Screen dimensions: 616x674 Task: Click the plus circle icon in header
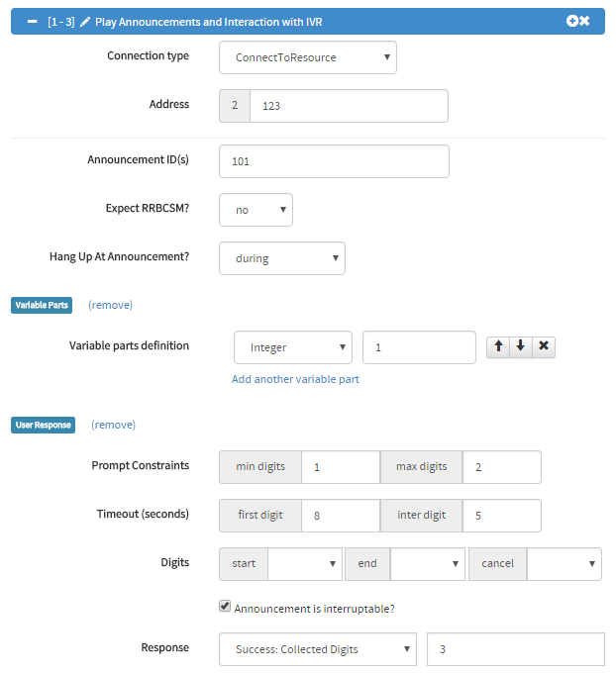click(572, 21)
